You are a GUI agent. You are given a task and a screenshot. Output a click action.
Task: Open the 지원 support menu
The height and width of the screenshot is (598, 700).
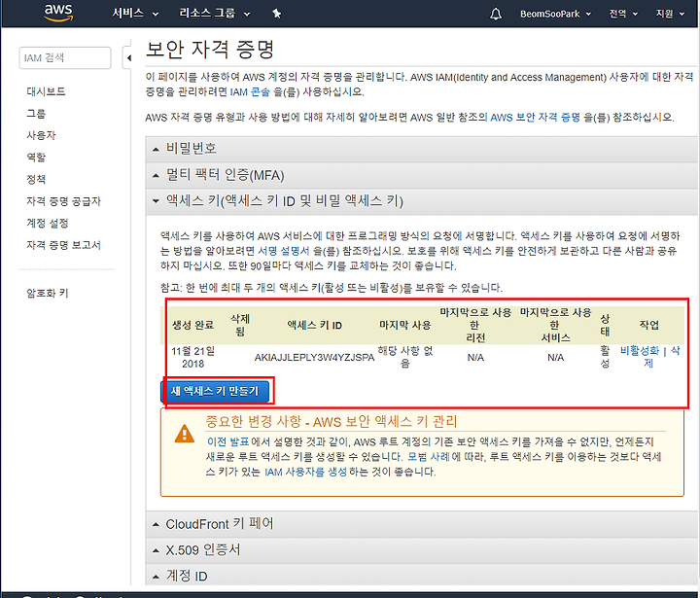[670, 14]
